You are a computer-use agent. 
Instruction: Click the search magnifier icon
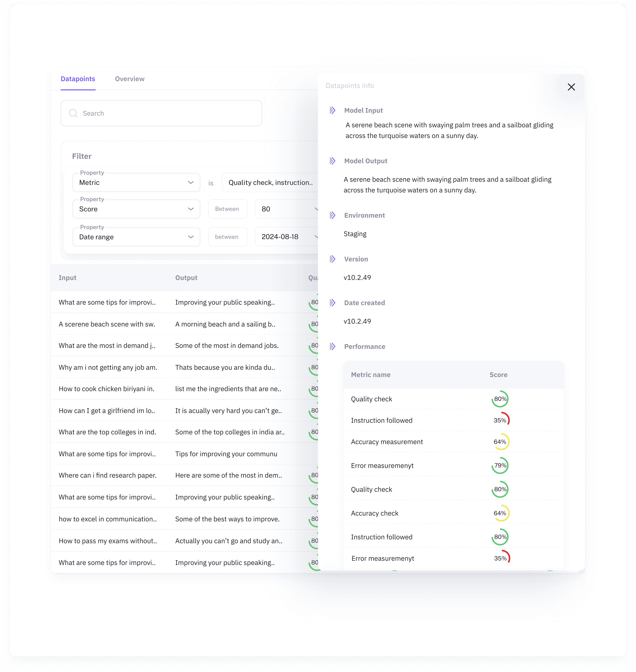tap(73, 113)
